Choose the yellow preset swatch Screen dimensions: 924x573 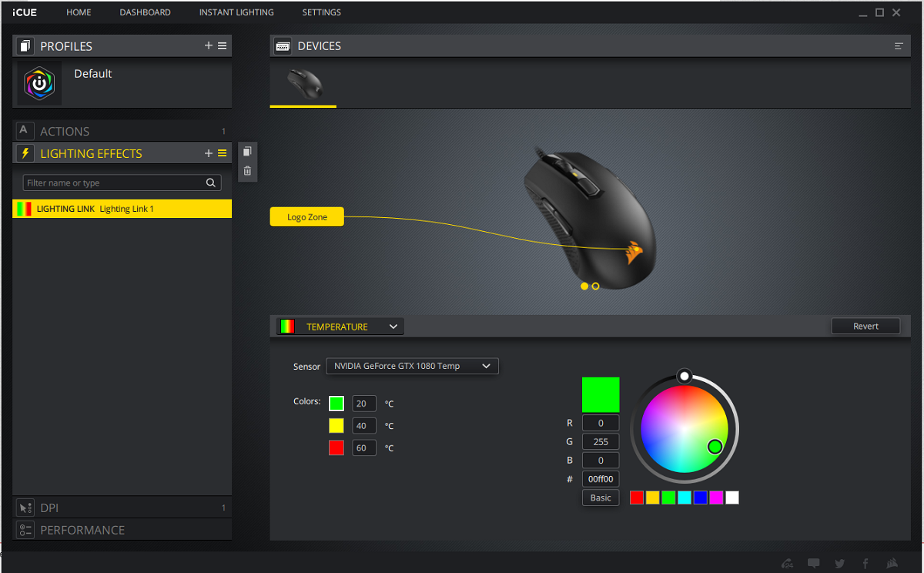(652, 498)
